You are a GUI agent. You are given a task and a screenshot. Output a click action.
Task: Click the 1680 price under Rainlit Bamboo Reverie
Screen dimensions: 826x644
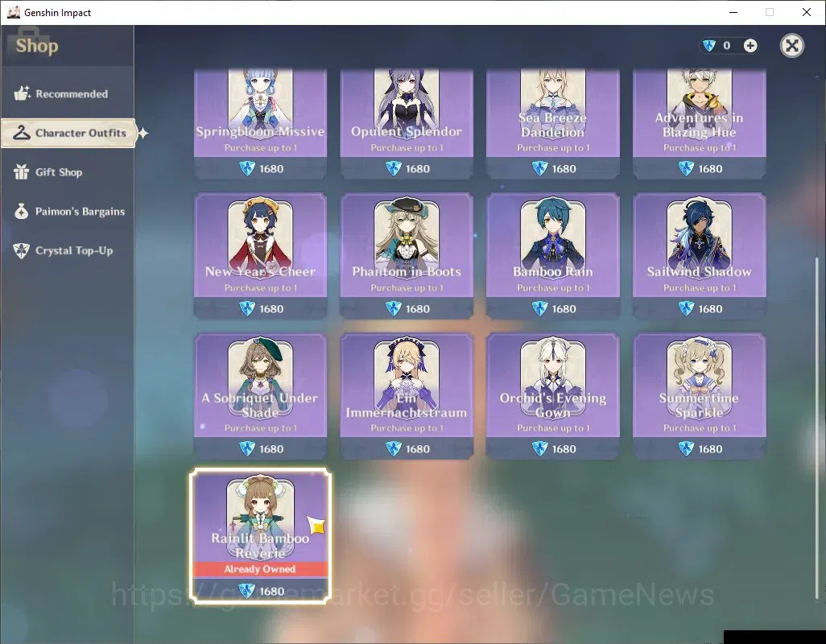coord(271,591)
